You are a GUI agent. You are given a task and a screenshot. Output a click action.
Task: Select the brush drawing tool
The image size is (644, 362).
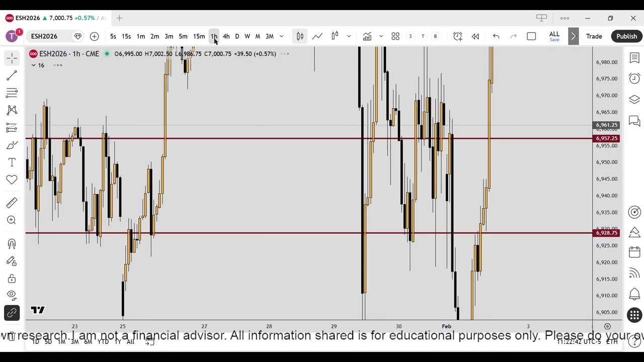[x=12, y=145]
